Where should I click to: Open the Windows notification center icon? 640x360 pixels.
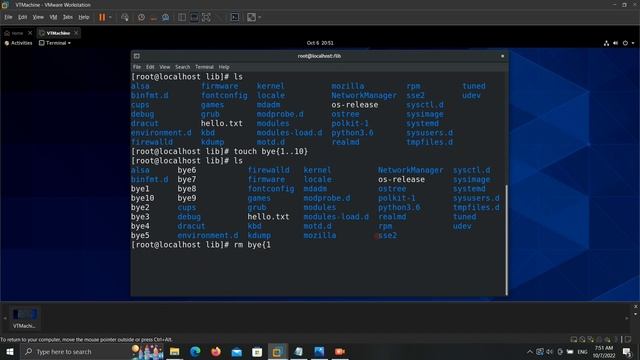[627, 352]
